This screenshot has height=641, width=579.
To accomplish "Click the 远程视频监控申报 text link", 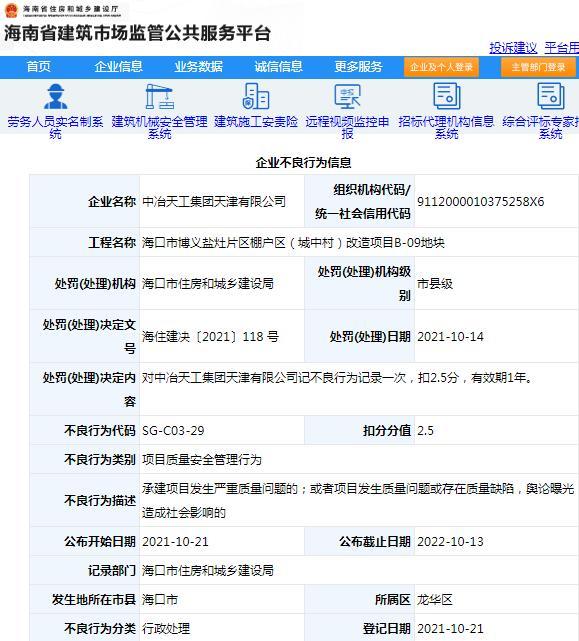I will click(x=348, y=128).
